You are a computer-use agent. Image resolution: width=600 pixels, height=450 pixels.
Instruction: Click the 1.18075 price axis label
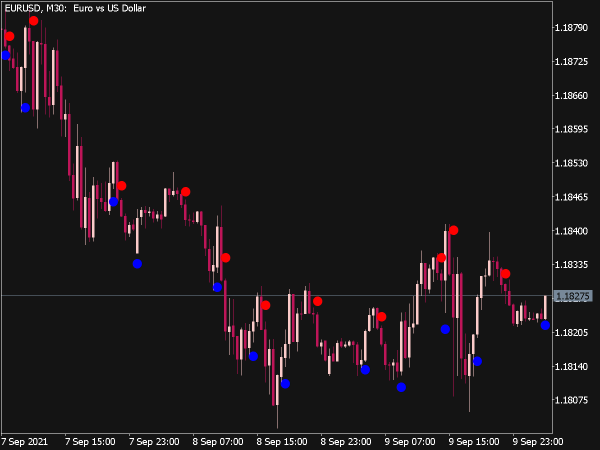[571, 400]
